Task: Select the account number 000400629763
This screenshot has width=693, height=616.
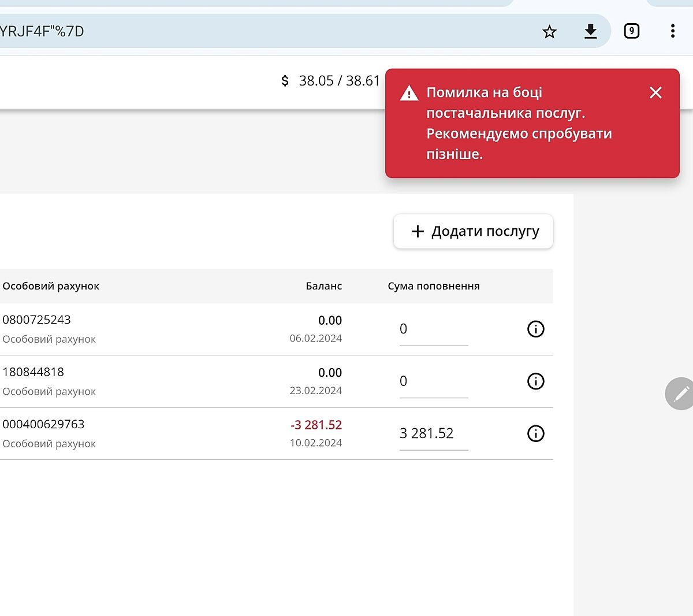Action: (x=43, y=424)
